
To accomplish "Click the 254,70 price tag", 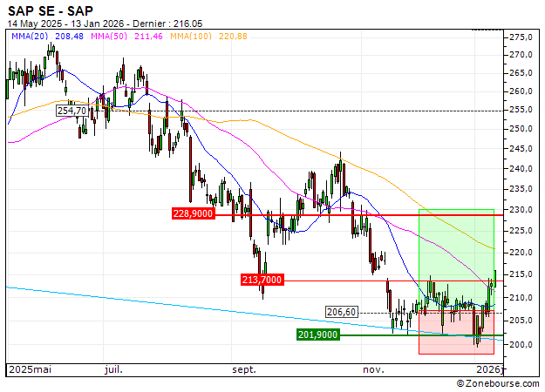I will [72, 111].
